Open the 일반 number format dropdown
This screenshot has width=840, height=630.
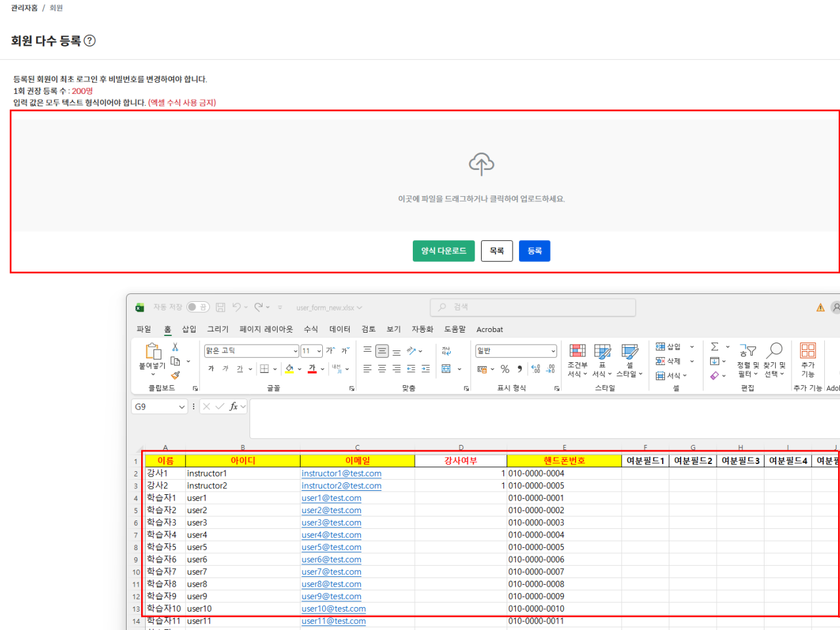coord(553,351)
